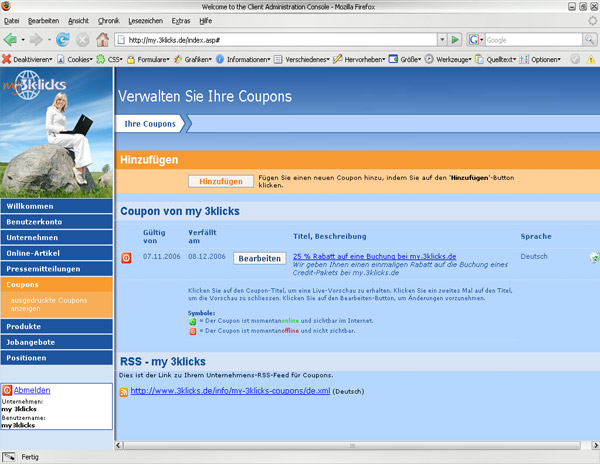Open the Hilfe menu
The image size is (600, 464).
click(205, 21)
